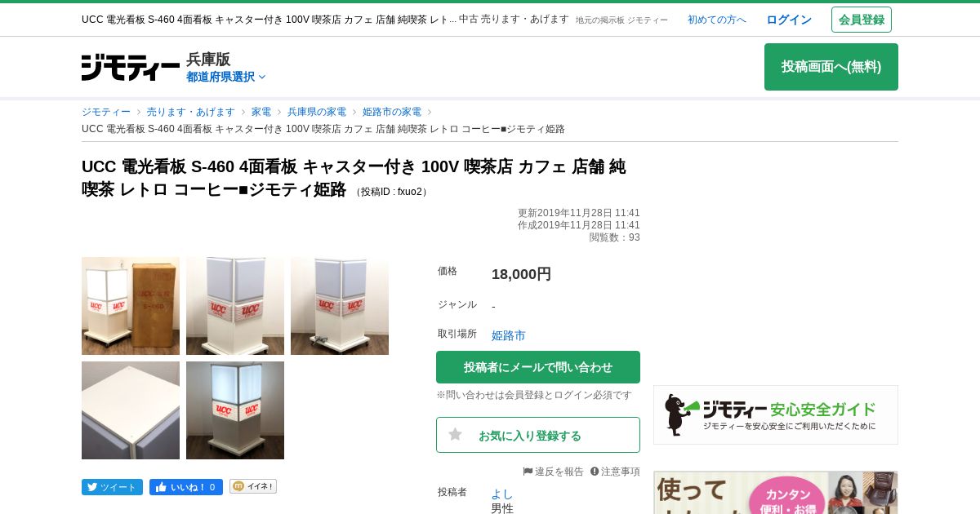Image resolution: width=980 pixels, height=514 pixels.
Task: View the poster よし profile
Action: point(502,494)
